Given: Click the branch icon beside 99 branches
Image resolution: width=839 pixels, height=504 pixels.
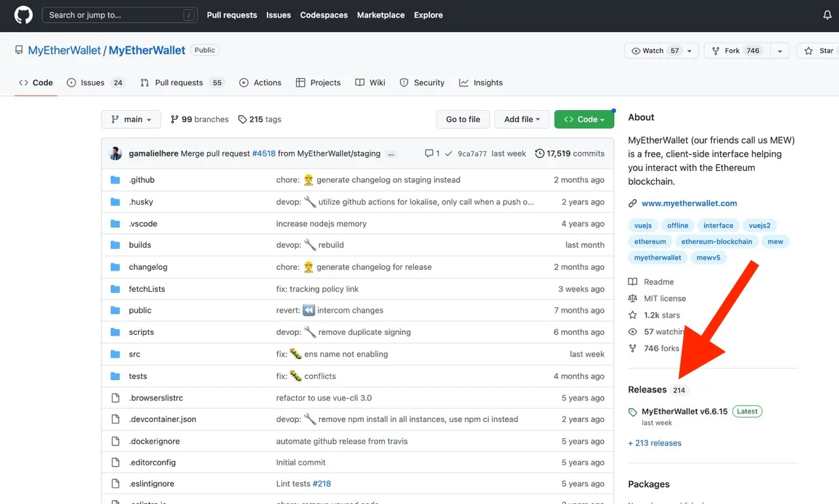Looking at the screenshot, I should (174, 119).
